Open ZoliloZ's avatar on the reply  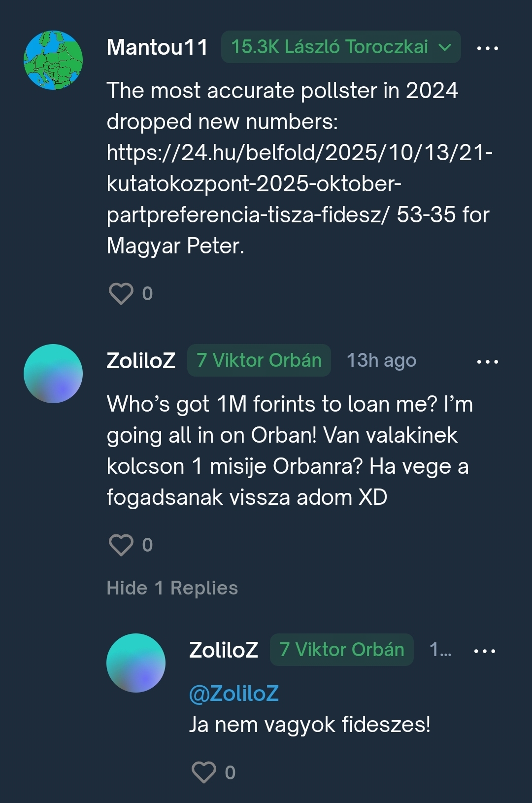pyautogui.click(x=136, y=663)
